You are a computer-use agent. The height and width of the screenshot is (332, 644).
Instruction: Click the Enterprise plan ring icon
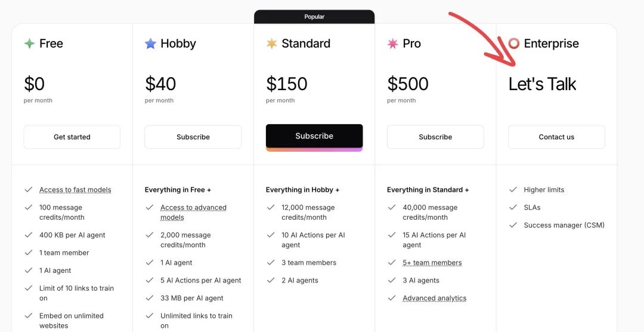point(513,44)
